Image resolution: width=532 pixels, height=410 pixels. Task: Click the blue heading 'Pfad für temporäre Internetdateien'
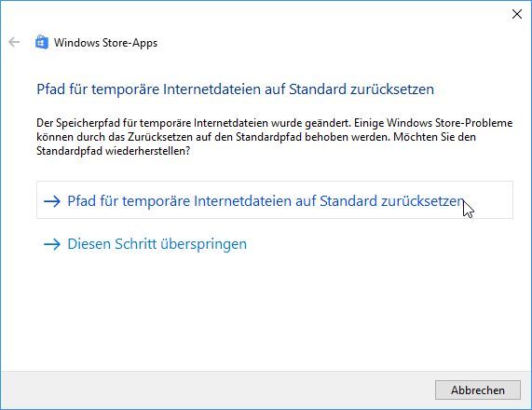click(235, 89)
